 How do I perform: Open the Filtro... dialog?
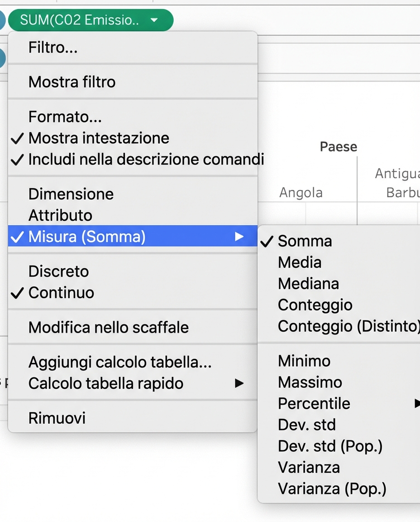[52, 47]
